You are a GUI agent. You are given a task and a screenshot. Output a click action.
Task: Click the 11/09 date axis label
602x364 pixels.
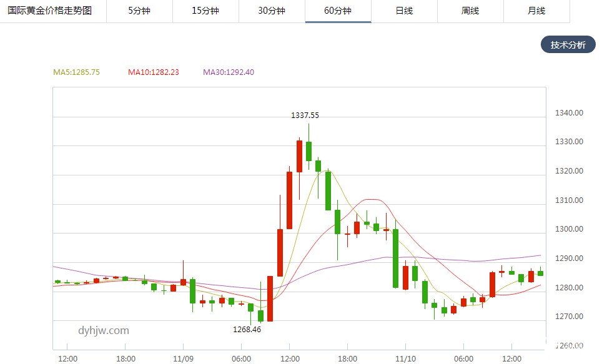(184, 359)
